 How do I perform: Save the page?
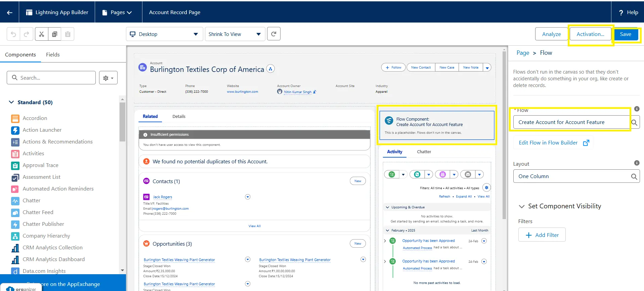(x=626, y=34)
